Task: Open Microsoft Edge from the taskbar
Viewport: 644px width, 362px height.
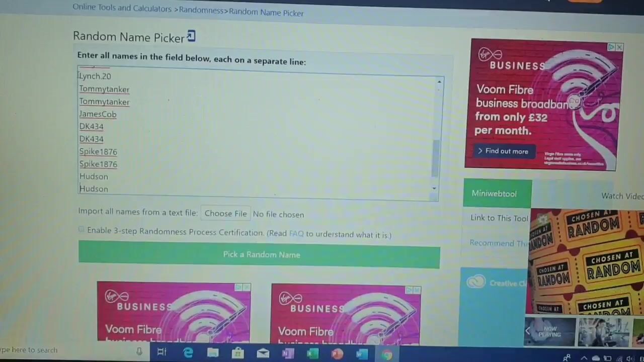Action: [x=188, y=353]
